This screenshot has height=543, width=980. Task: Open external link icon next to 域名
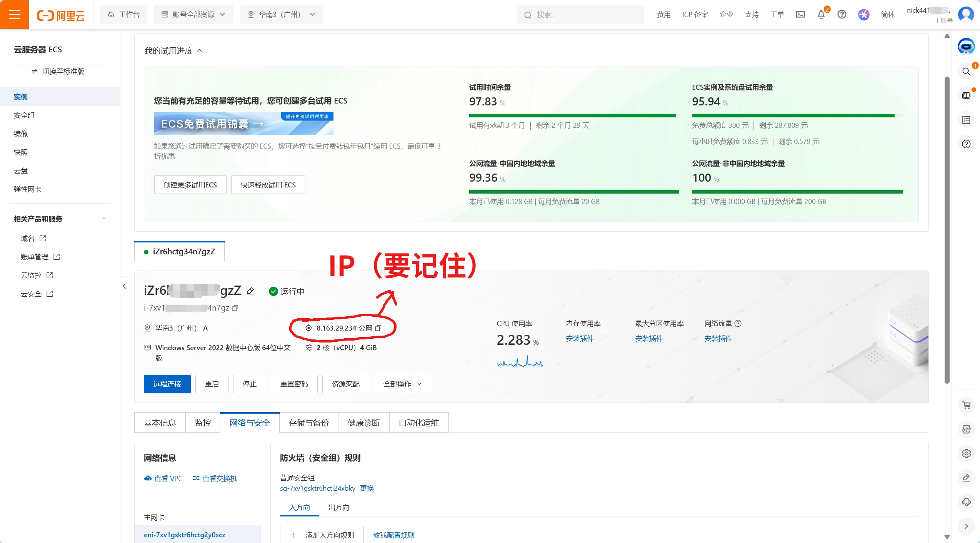click(x=43, y=239)
